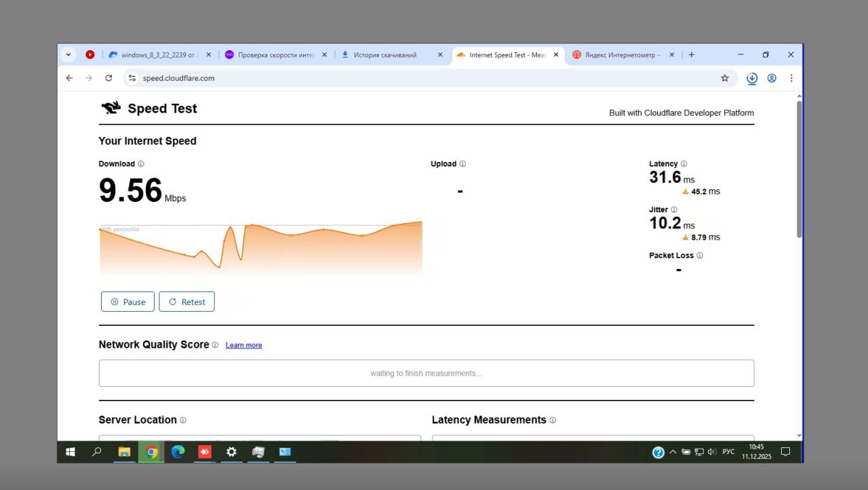The height and width of the screenshot is (490, 868).
Task: Expand the tab search dropdown arrow
Action: pyautogui.click(x=68, y=55)
